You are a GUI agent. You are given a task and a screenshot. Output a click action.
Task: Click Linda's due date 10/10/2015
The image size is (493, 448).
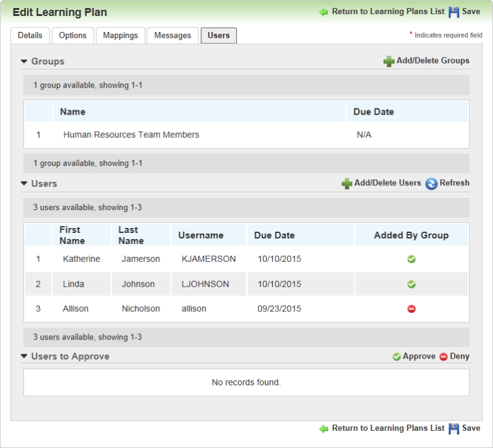click(280, 284)
